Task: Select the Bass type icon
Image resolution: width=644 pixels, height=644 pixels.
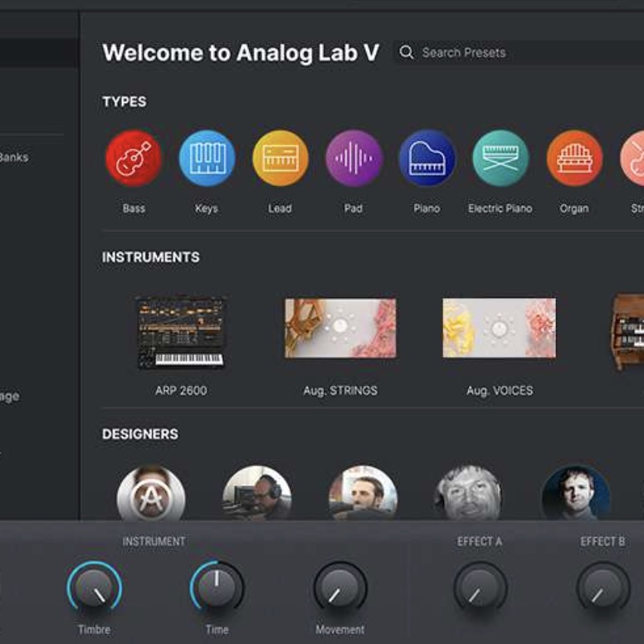Action: [x=134, y=159]
